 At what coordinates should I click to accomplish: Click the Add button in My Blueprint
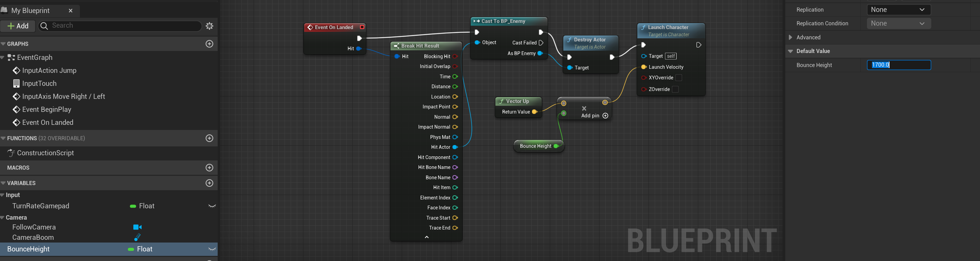click(18, 26)
